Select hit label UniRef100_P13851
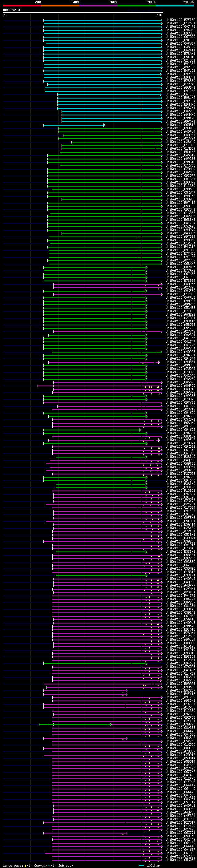The height and width of the screenshot is (868, 197). (x=180, y=491)
